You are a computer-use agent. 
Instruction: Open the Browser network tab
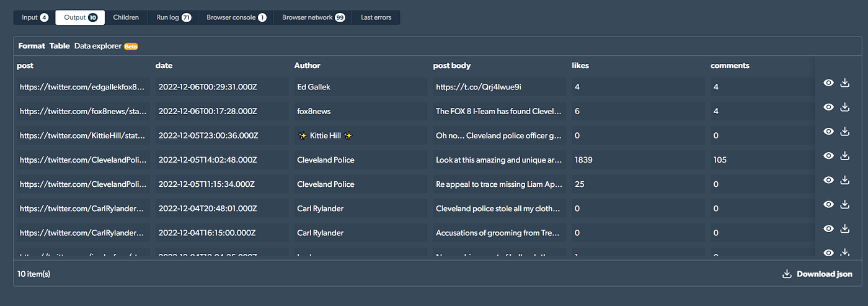pyautogui.click(x=313, y=17)
